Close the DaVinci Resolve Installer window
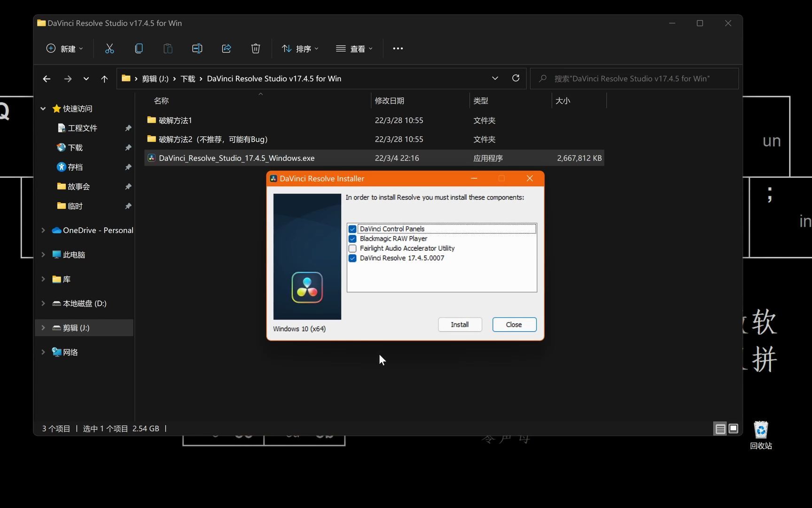This screenshot has height=508, width=812. pyautogui.click(x=530, y=178)
